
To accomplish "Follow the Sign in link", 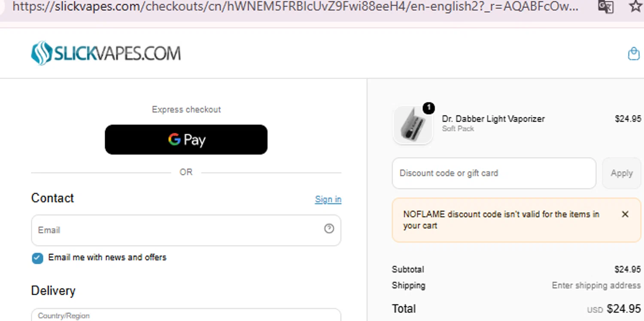I will [x=328, y=199].
